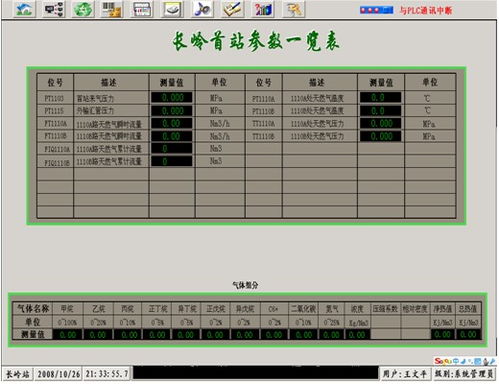Select the FT1110A instantaneous flow value
The image size is (499, 384).
[172, 123]
